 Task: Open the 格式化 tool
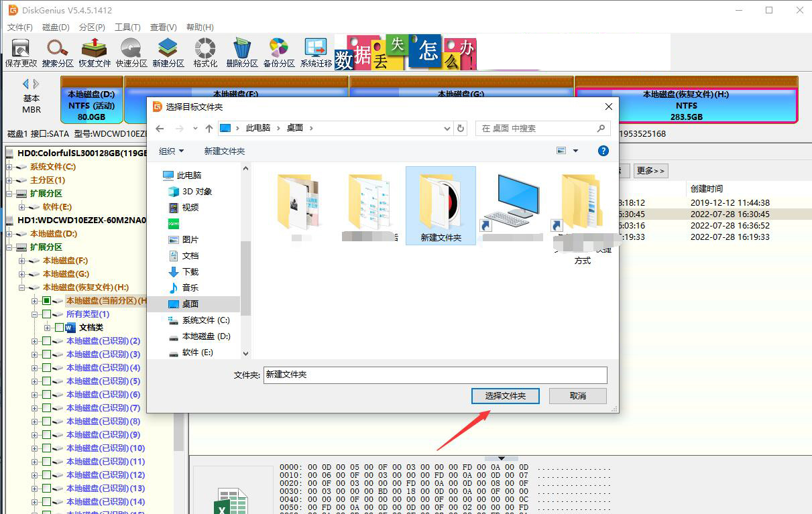point(205,52)
